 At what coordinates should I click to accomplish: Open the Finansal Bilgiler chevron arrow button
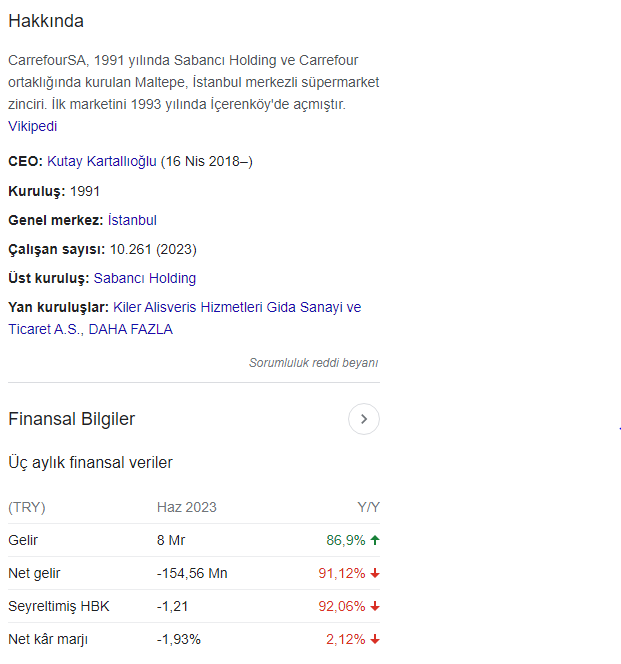[363, 419]
